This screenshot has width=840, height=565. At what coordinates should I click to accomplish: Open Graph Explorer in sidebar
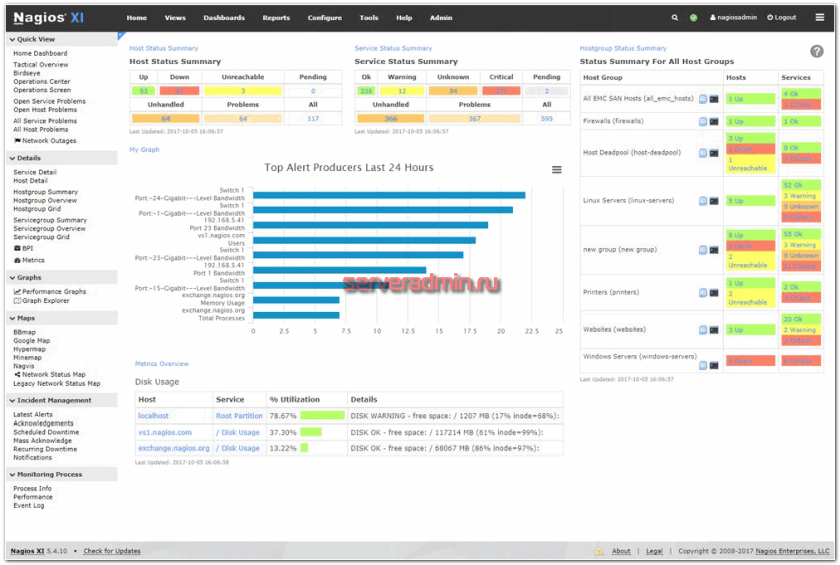(x=41, y=301)
